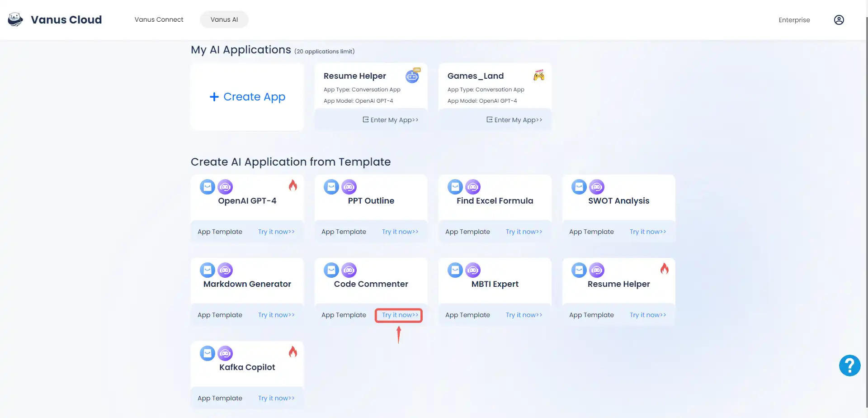Try the Markdown Generator template now
This screenshot has width=868, height=418.
pyautogui.click(x=276, y=315)
